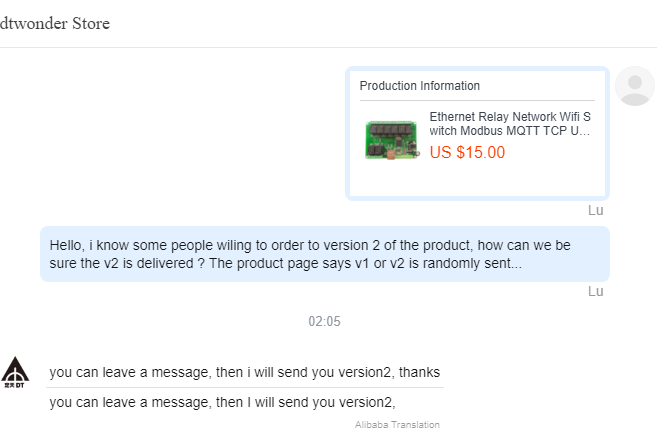Click the US $15.00 price text
The image size is (664, 442).
click(x=467, y=152)
